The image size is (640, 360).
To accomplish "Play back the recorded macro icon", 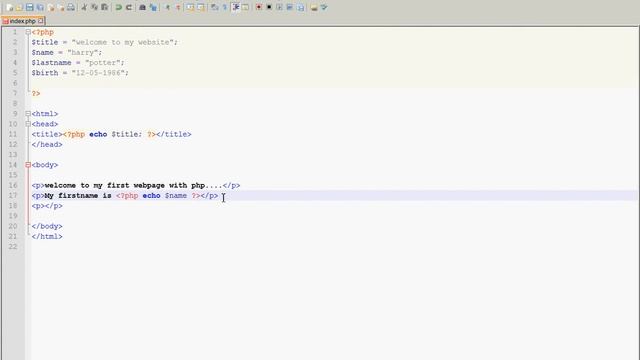I will click(280, 7).
